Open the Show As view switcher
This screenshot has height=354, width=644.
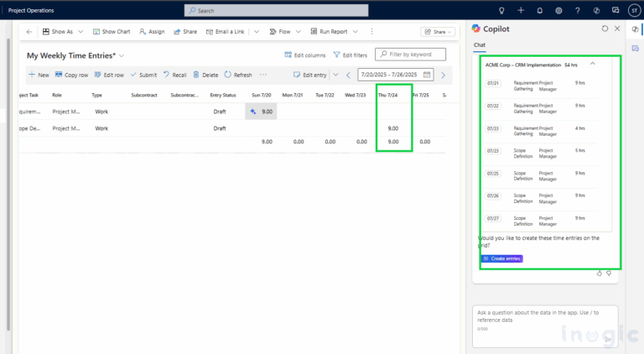58,32
